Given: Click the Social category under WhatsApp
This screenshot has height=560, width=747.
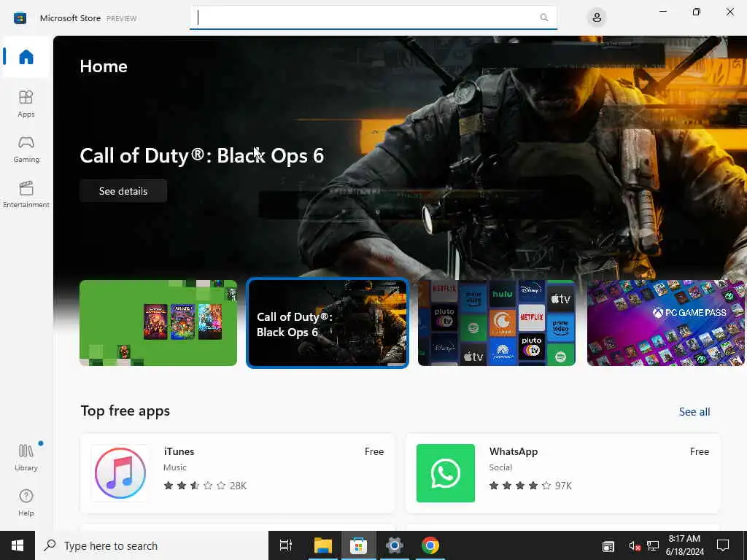Looking at the screenshot, I should [500, 467].
